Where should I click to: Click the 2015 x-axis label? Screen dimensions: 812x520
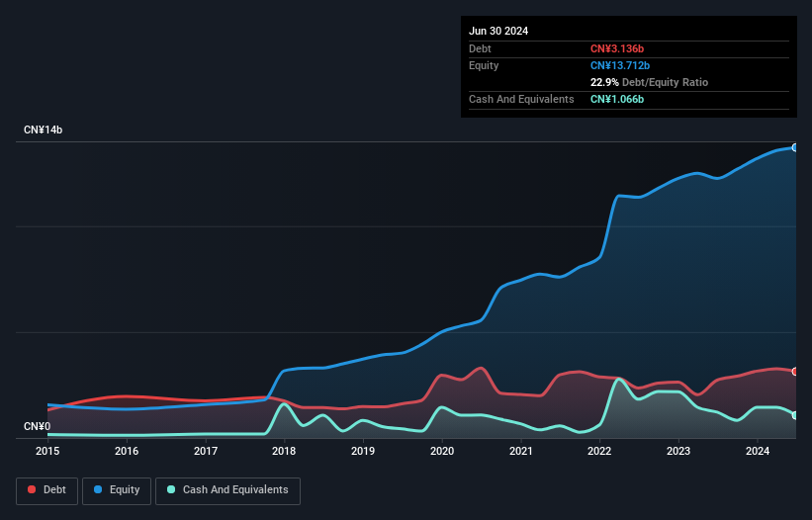[47, 451]
